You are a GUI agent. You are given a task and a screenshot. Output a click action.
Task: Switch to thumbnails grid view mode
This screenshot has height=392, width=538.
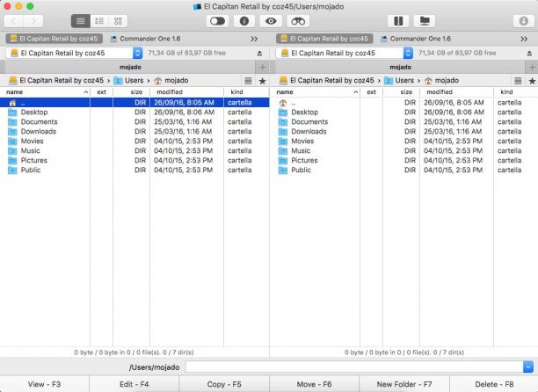[x=118, y=21]
